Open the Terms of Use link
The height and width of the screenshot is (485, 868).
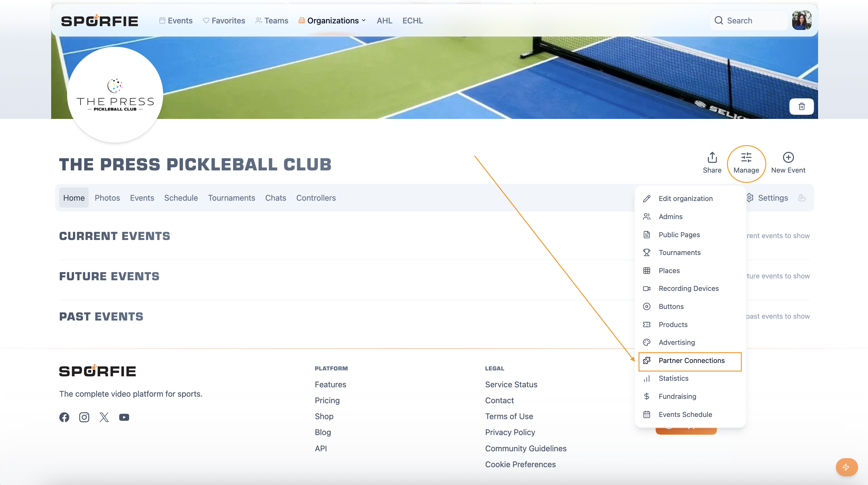pos(509,416)
